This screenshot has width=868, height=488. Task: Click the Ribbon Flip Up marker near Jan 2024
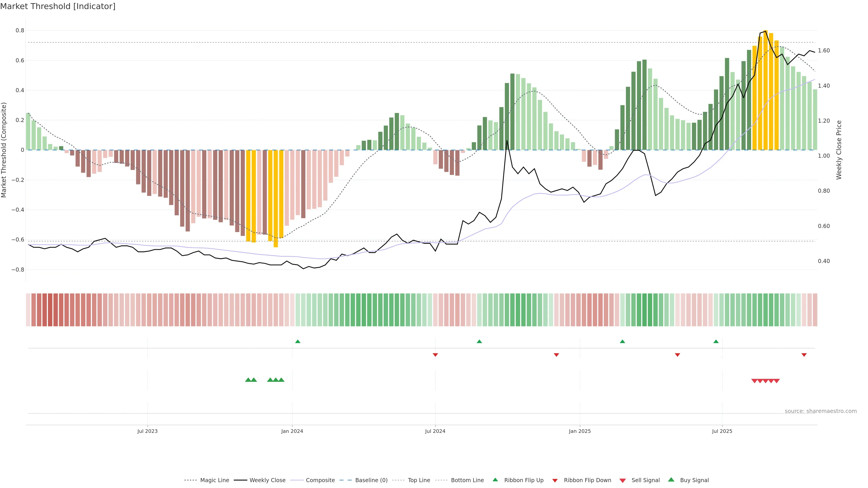click(297, 342)
